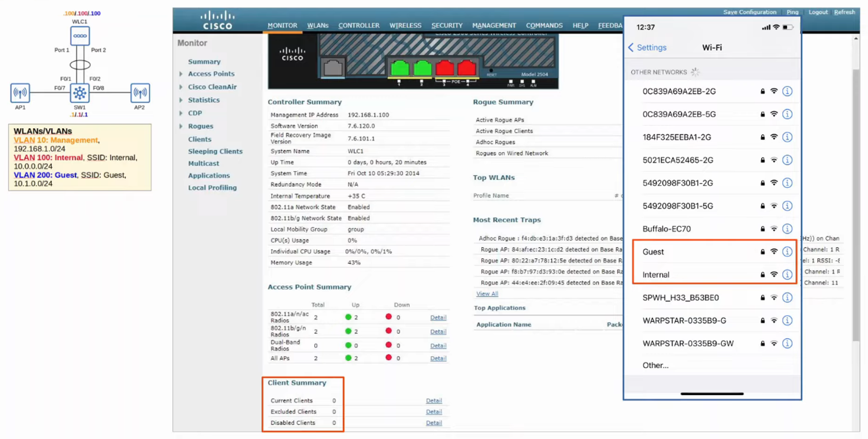The image size is (868, 439).
Task: Click the SW1 switch icon in diagram
Action: 80,93
